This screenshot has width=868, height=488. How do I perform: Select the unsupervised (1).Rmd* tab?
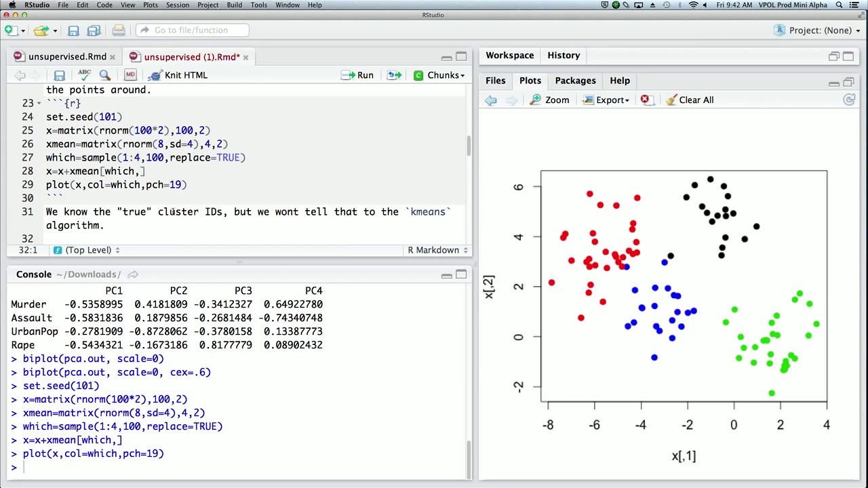191,57
